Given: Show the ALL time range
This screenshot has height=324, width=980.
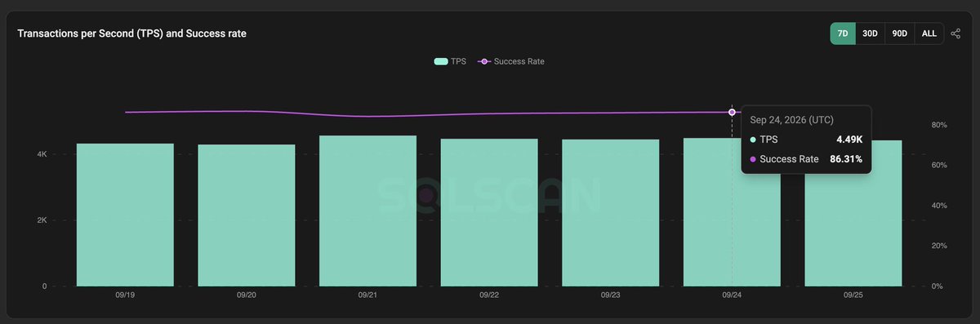Looking at the screenshot, I should click(929, 33).
